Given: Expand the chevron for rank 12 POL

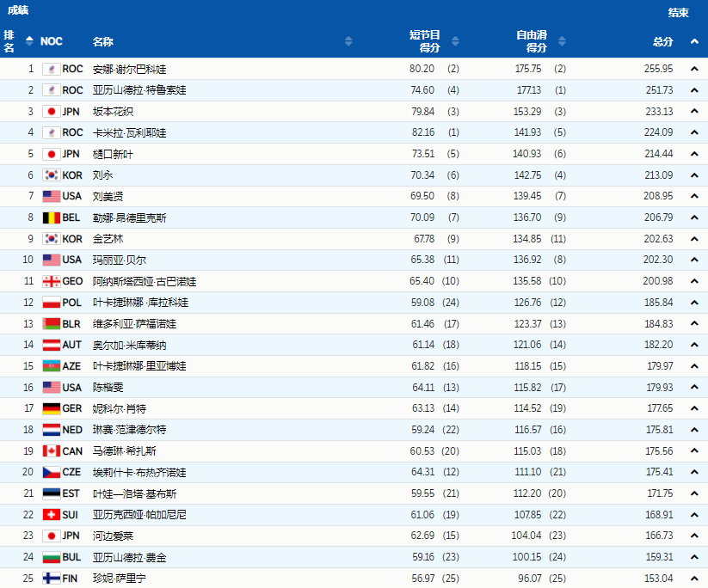Looking at the screenshot, I should pyautogui.click(x=694, y=303).
